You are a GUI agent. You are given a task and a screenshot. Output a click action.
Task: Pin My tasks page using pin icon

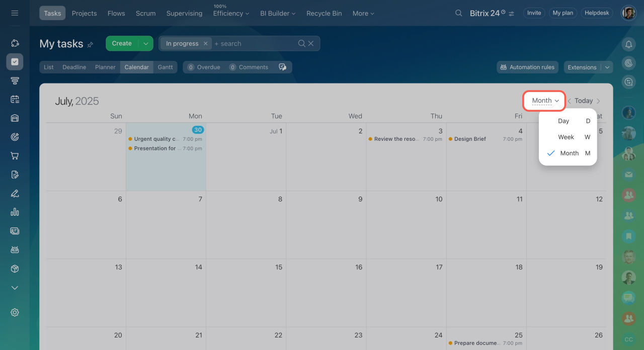(x=91, y=44)
